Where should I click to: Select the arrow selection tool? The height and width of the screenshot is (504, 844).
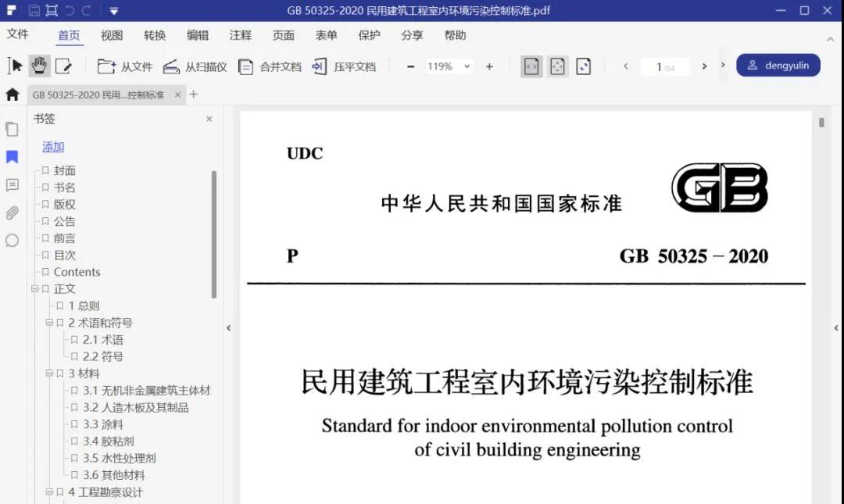[x=15, y=66]
